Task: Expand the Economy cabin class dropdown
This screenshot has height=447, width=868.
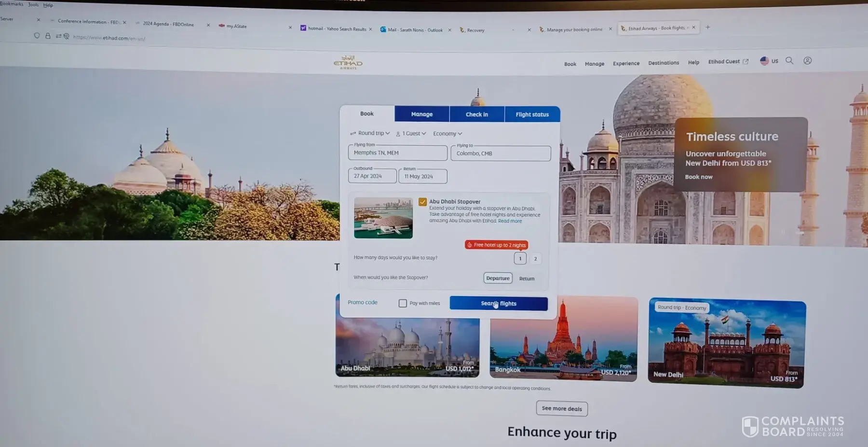Action: [x=447, y=134]
